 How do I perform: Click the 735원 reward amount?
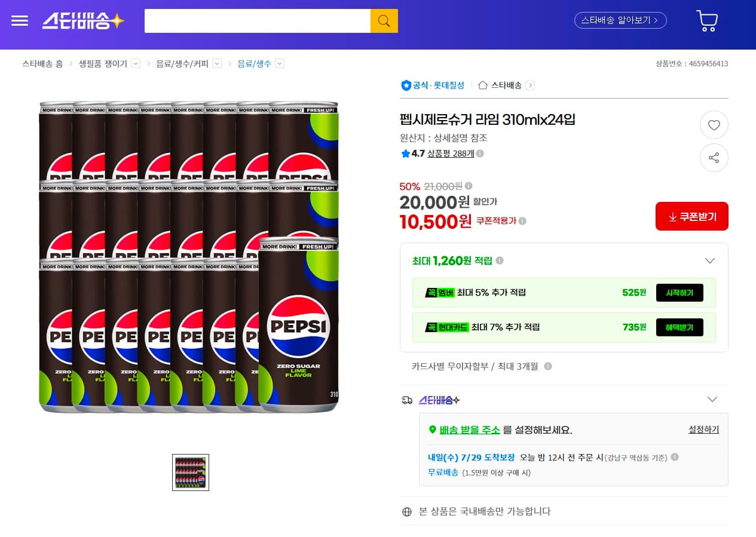click(634, 327)
